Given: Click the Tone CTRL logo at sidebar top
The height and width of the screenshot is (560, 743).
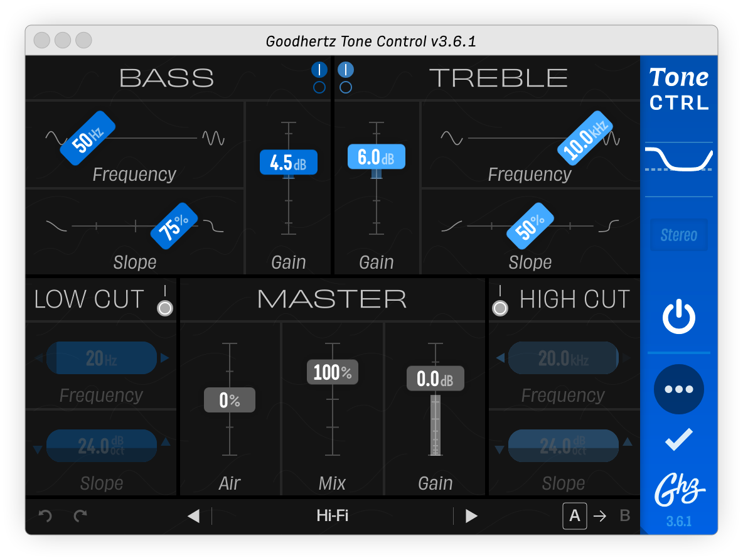Looking at the screenshot, I should click(678, 88).
